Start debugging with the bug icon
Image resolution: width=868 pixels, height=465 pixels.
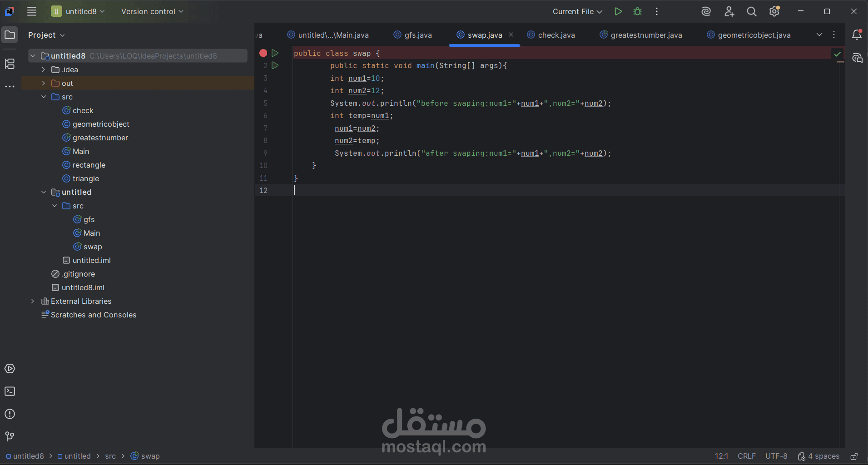(x=637, y=11)
